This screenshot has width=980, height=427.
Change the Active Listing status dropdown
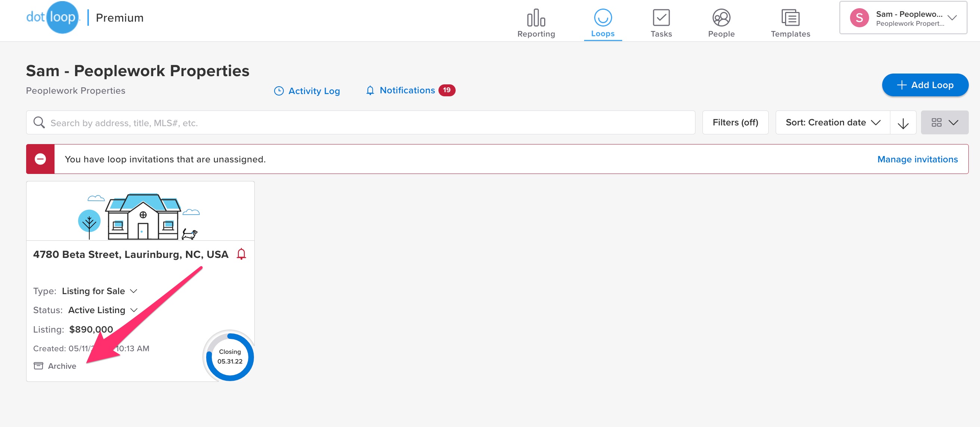(x=102, y=310)
